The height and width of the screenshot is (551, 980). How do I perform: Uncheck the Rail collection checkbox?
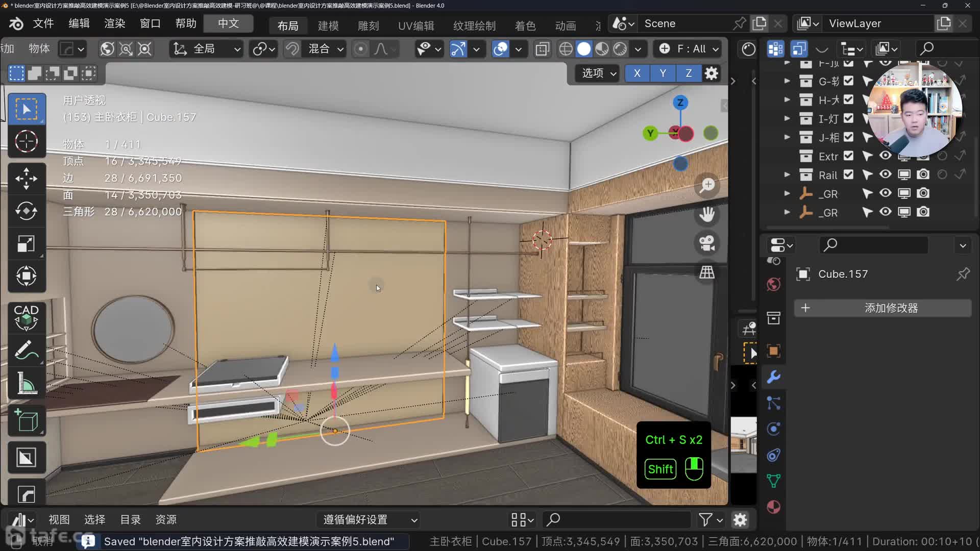(x=848, y=174)
